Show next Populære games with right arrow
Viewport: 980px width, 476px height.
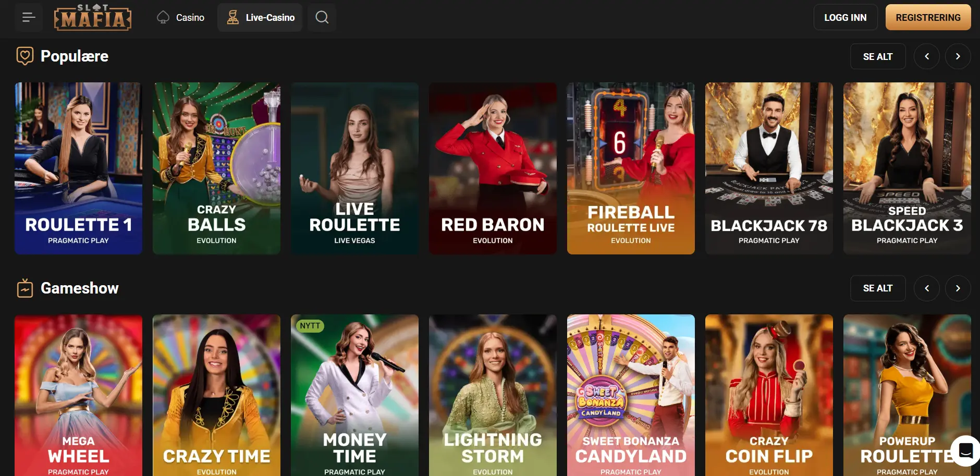[x=958, y=56]
